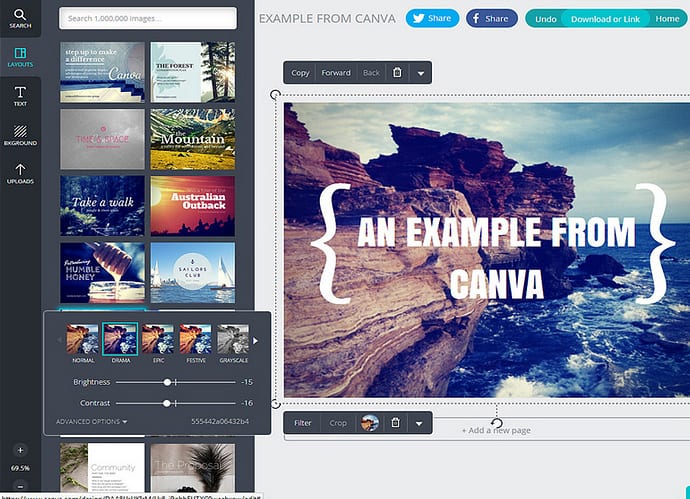Screen dimensions: 690x499
Task: Zoom in with the plus button
Action: click(x=20, y=450)
